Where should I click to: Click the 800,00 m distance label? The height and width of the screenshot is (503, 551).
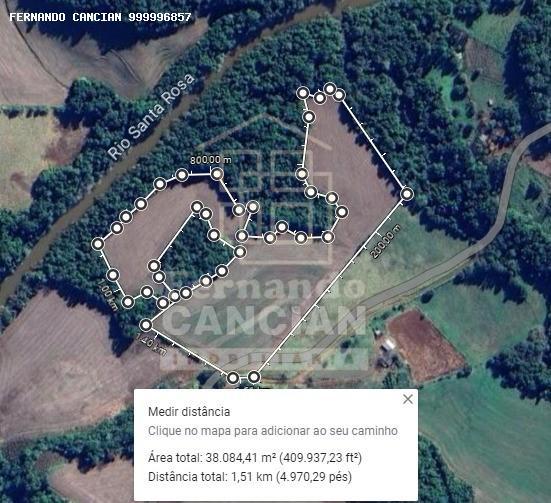[211, 160]
